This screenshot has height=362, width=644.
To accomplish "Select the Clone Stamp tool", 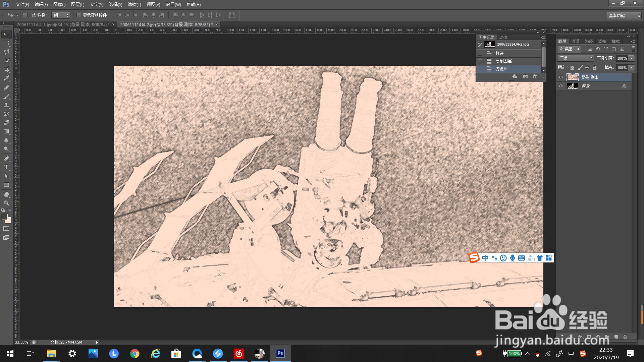I will tap(6, 105).
